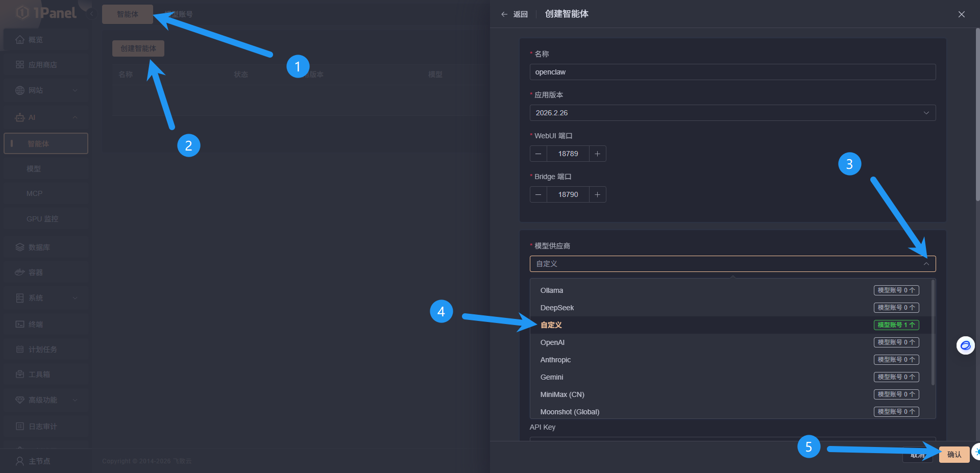Collapse the 模型供应商 dropdown
This screenshot has width=980, height=473.
(925, 264)
